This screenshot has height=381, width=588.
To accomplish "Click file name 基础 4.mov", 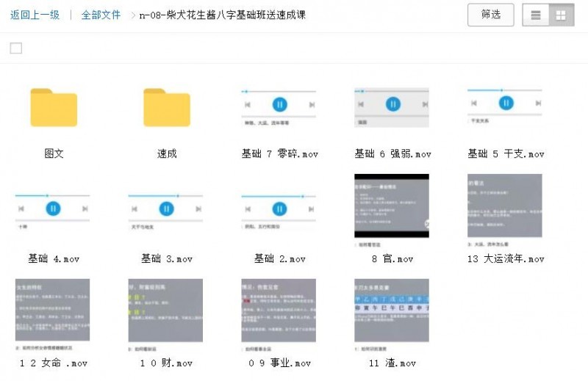I will click(x=54, y=258).
